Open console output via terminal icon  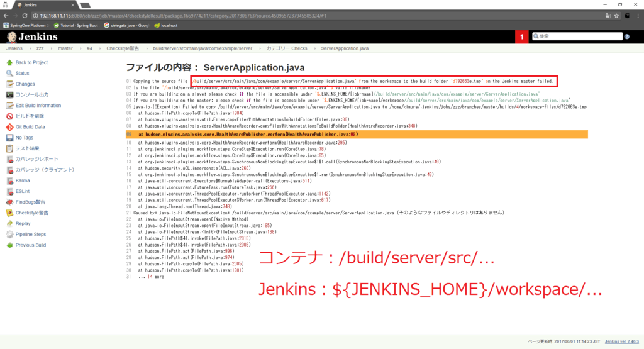[x=9, y=94]
